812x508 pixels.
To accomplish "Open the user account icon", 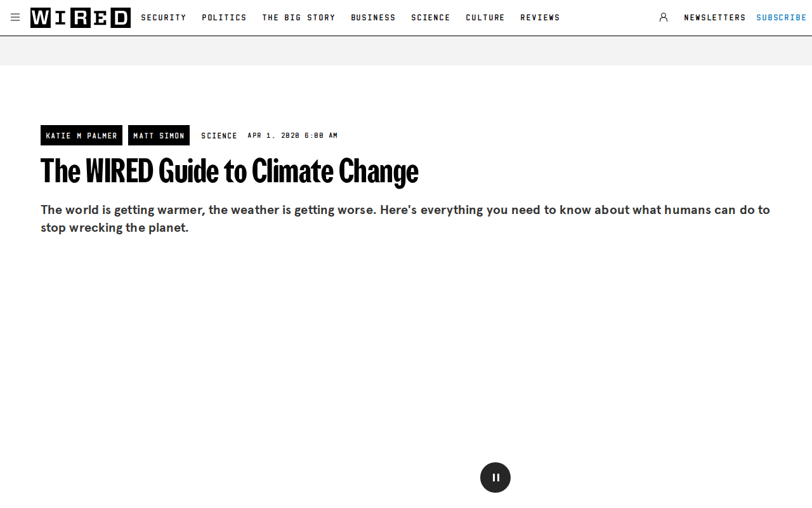I will (664, 17).
